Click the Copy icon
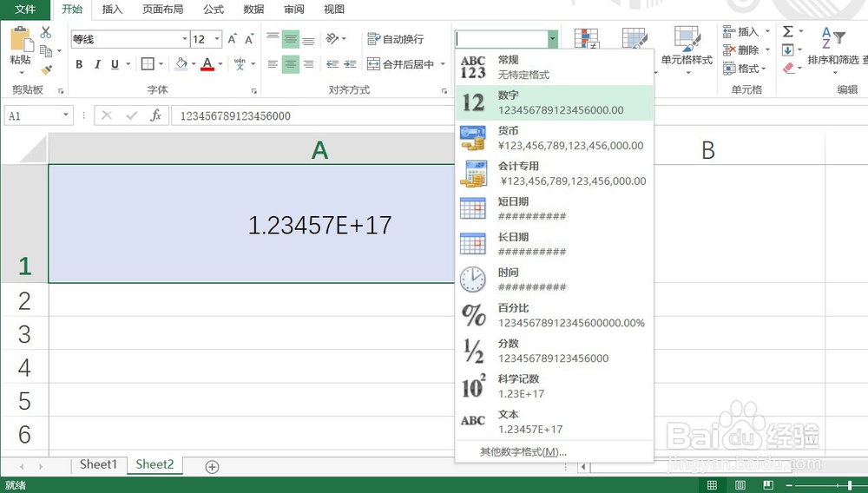Image resolution: width=868 pixels, height=493 pixels. point(46,51)
